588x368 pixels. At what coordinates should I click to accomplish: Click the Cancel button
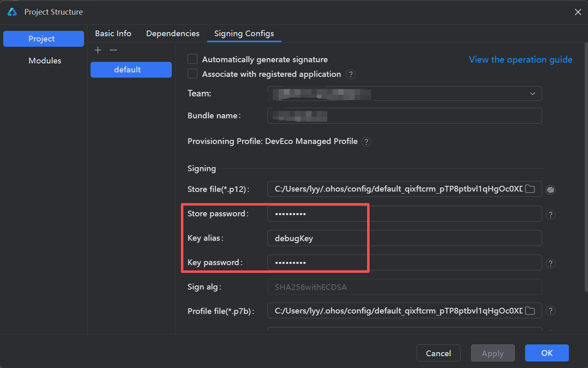pos(438,353)
